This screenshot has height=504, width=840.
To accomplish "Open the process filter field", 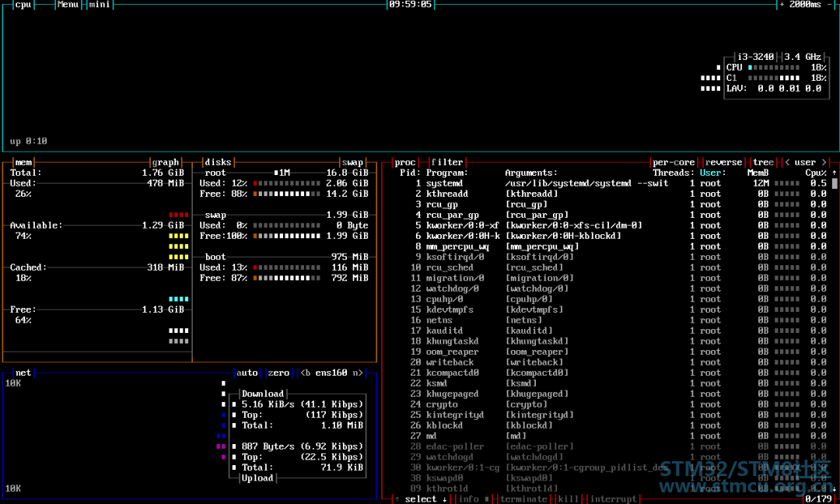I will (x=447, y=163).
